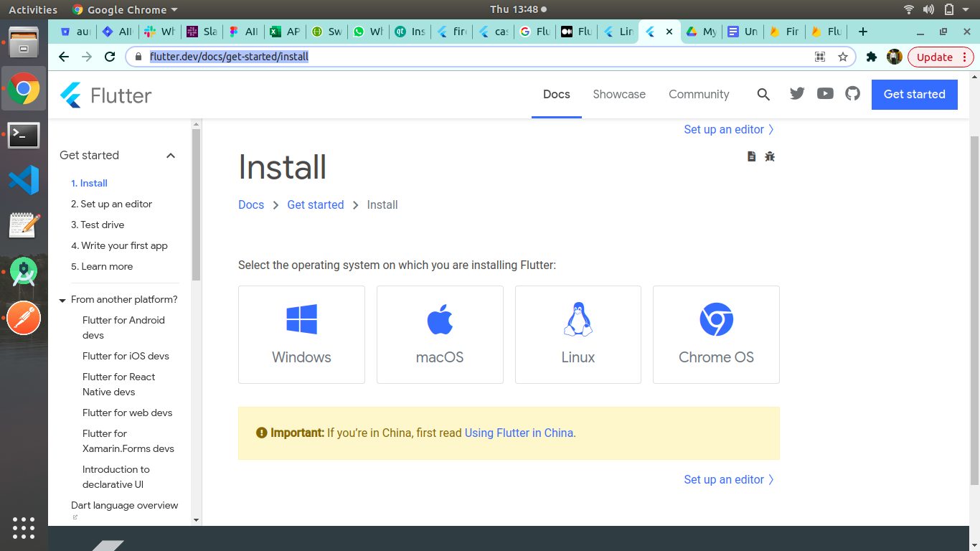Open the Google Chrome app menu dropdown

point(125,10)
